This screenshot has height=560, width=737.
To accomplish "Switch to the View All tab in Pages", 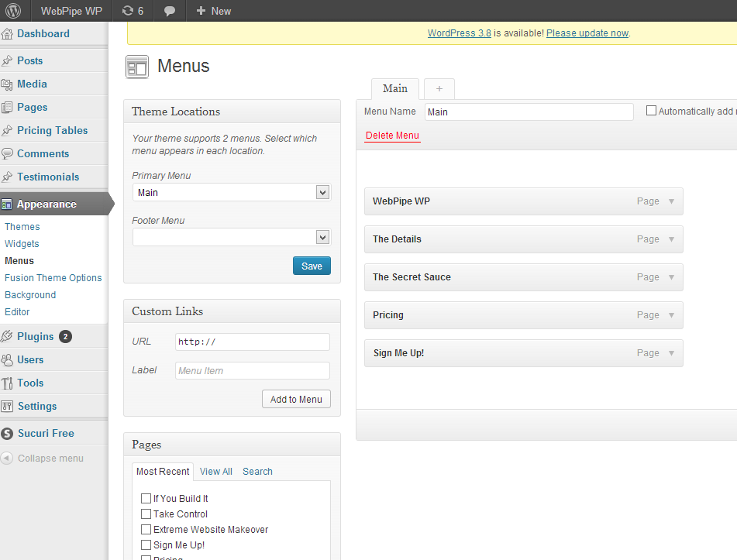I will point(215,472).
